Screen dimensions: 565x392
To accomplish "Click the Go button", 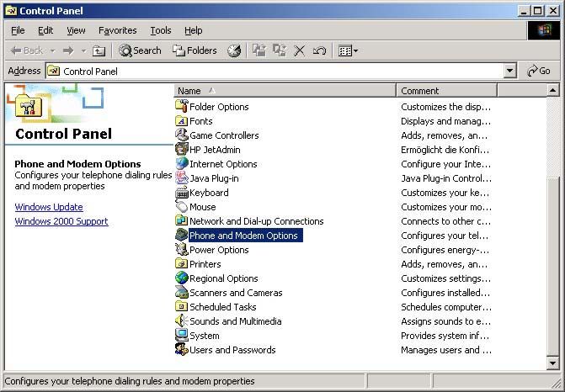I will pos(539,71).
